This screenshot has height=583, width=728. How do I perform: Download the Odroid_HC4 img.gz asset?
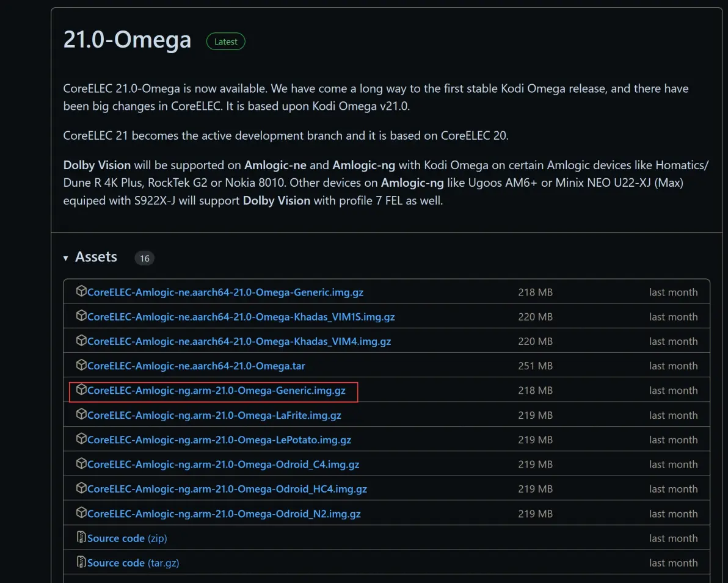tap(227, 489)
